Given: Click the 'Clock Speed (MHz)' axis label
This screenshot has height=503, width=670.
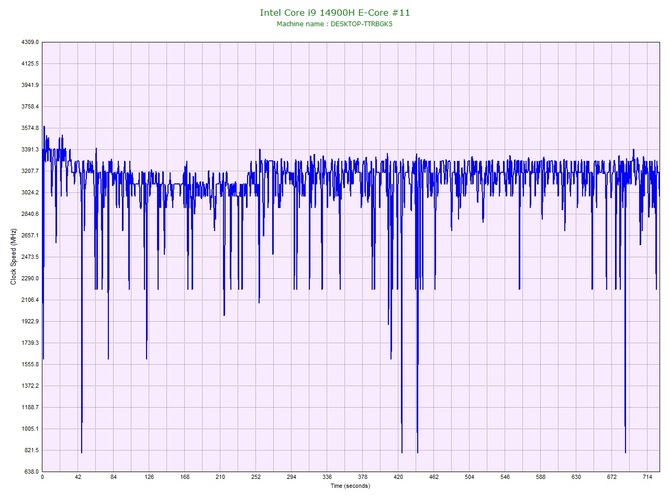Looking at the screenshot, I should click(x=13, y=257).
